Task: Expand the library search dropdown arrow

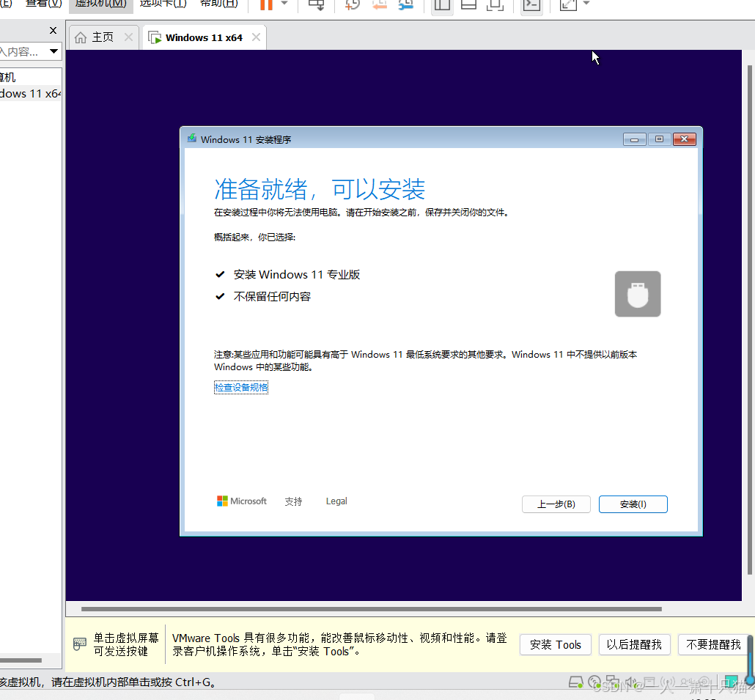Action: 54,51
